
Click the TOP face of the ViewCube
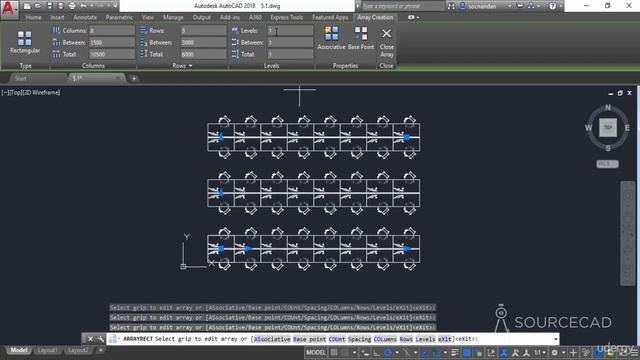click(608, 128)
